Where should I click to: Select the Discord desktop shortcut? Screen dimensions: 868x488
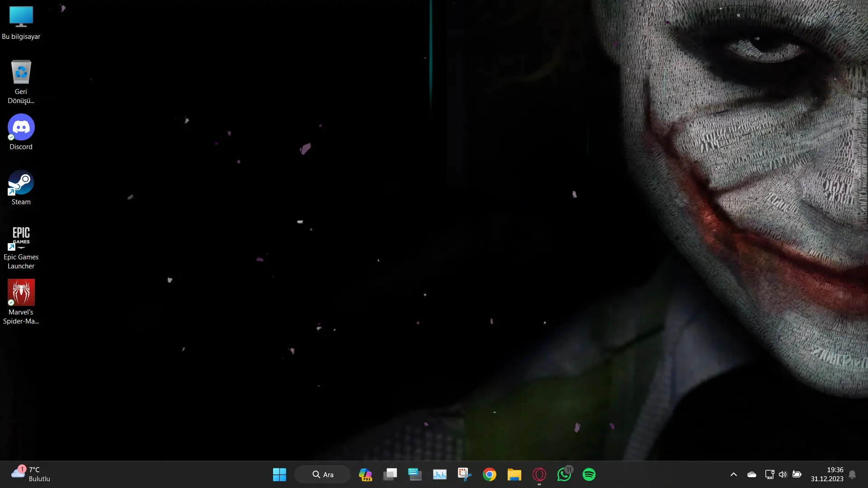click(x=21, y=132)
